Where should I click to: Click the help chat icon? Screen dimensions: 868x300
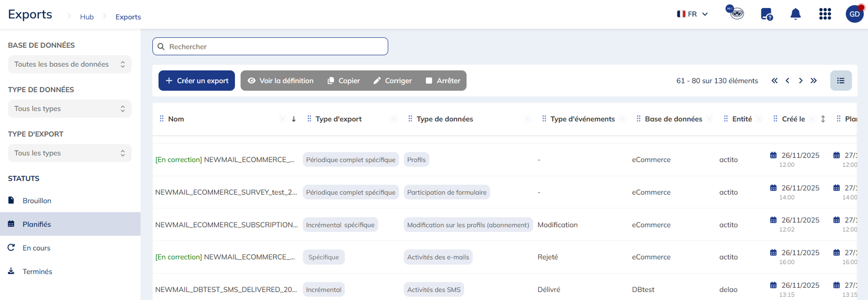coord(767,14)
